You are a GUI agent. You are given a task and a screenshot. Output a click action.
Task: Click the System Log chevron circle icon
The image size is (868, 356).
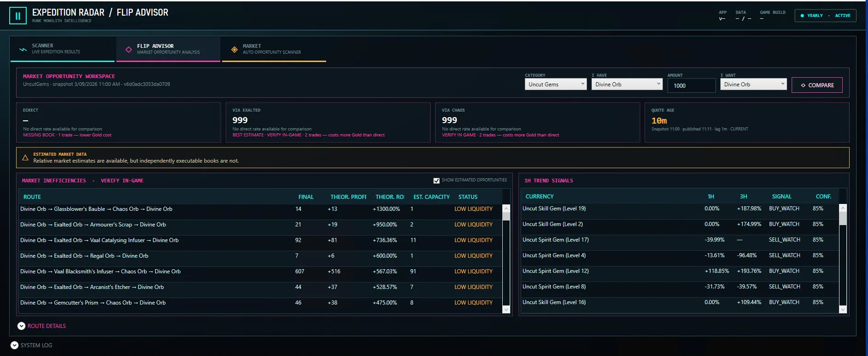(x=14, y=345)
